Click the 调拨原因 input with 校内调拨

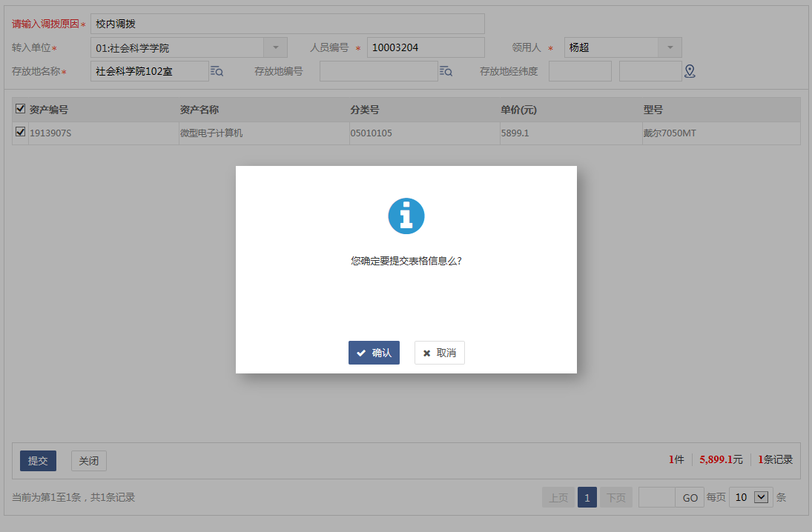(288, 24)
